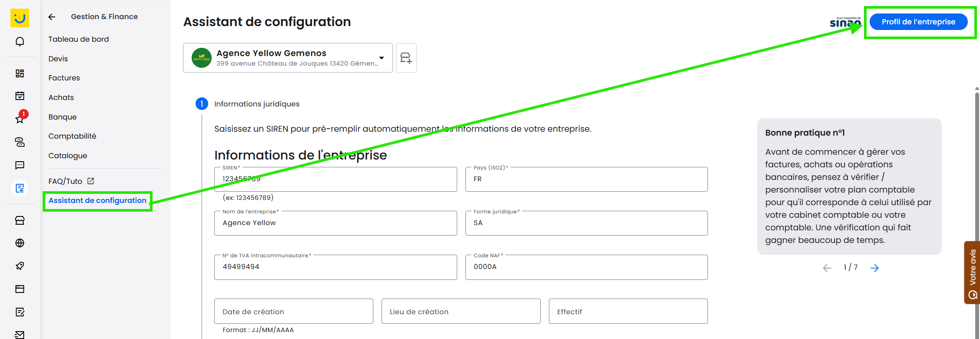Click the rocket icon in sidebar
This screenshot has height=339, width=980.
click(x=20, y=266)
